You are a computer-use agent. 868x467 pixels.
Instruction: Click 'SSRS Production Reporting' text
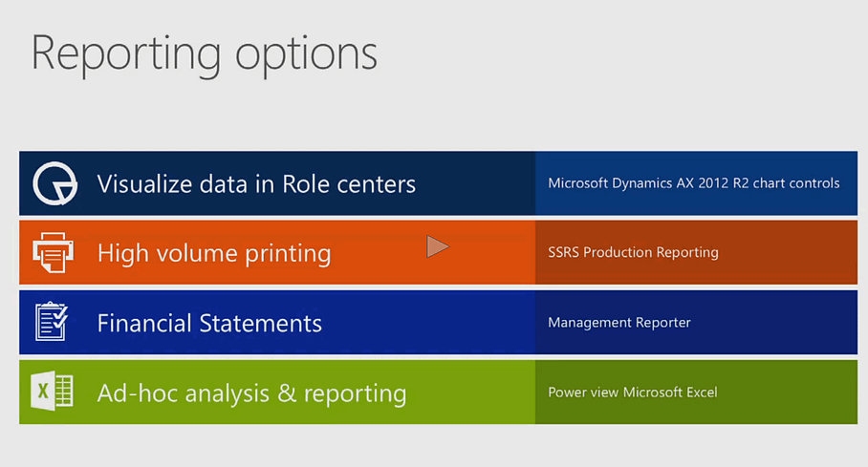pos(633,252)
